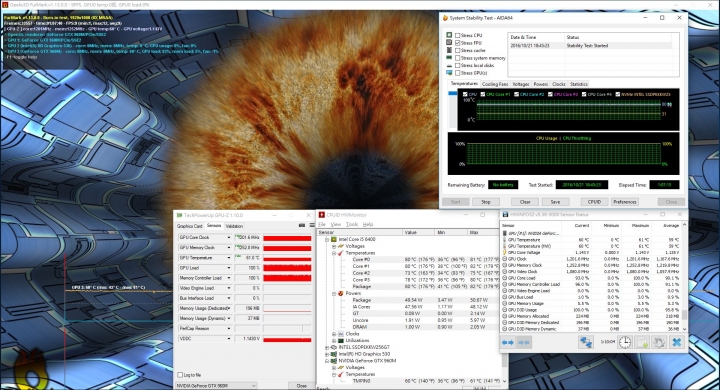Expand INTEL SSDPEKKW256G7 node in HWMonitor
The height and width of the screenshot is (390, 720).
(x=327, y=347)
